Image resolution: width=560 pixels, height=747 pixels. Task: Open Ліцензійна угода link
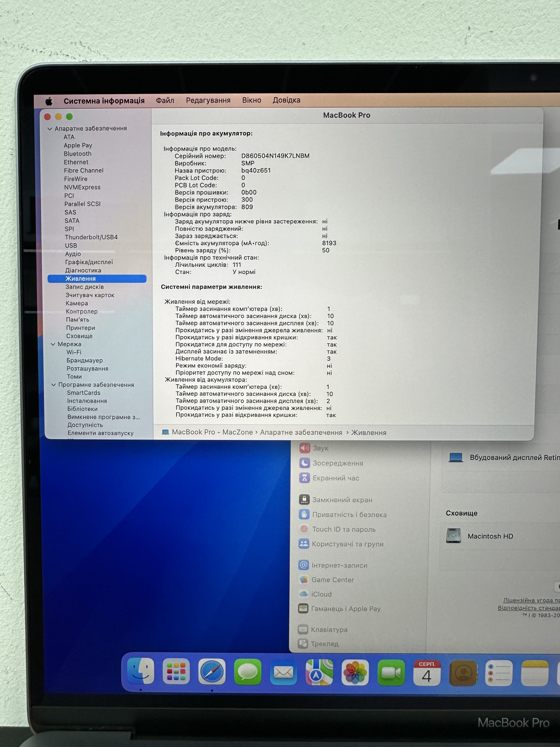531,600
